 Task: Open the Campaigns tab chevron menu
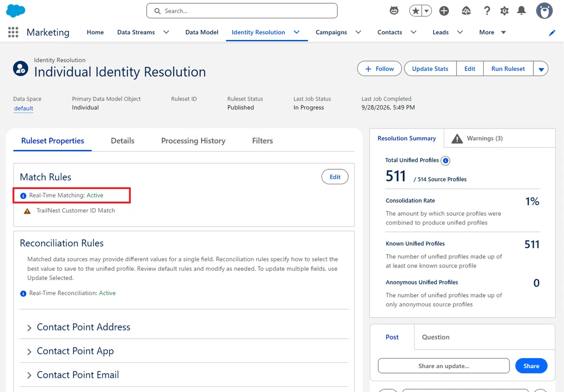coord(358,32)
